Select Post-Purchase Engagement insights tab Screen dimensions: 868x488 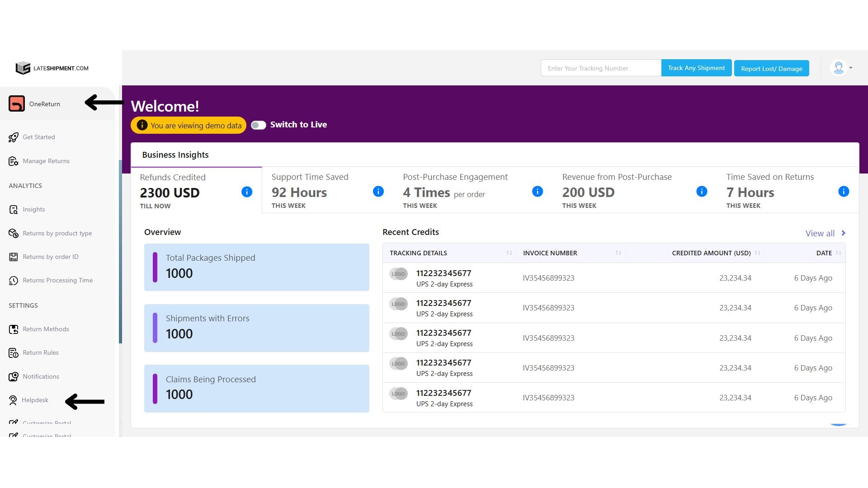(x=455, y=191)
